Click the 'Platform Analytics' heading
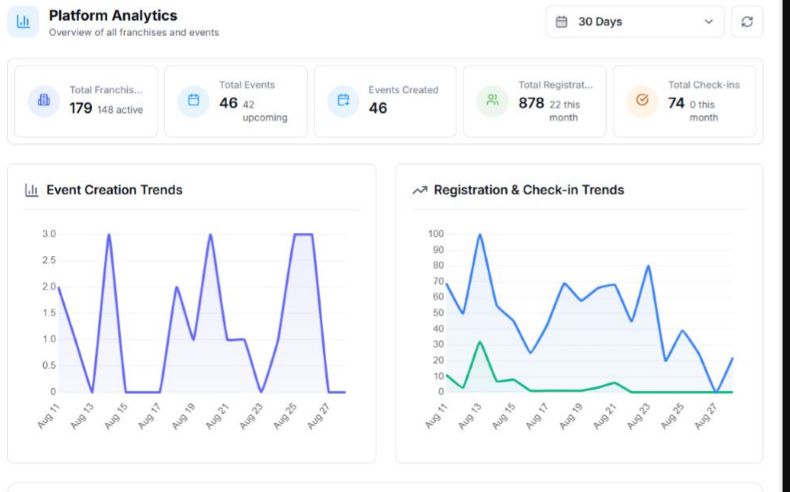The image size is (790, 492). click(x=113, y=16)
